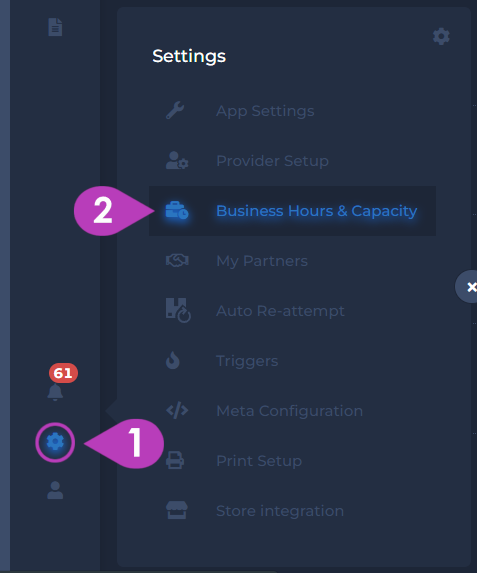Click the highlighted settings gear in the sidebar
This screenshot has height=573, width=477.
pyautogui.click(x=55, y=442)
